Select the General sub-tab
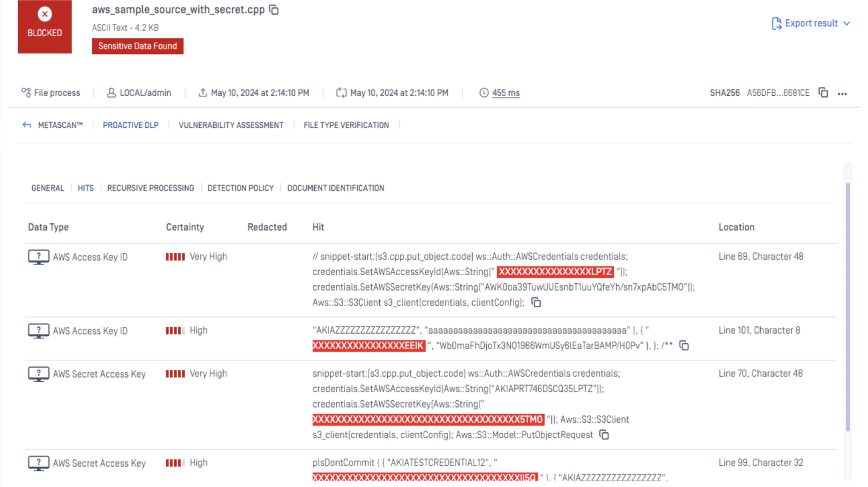This screenshot has height=487, width=868. click(47, 188)
